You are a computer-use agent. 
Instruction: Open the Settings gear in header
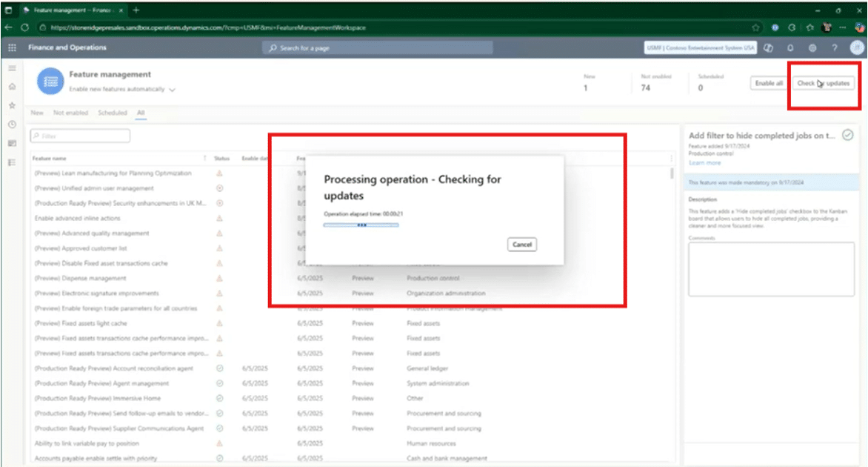pos(812,47)
